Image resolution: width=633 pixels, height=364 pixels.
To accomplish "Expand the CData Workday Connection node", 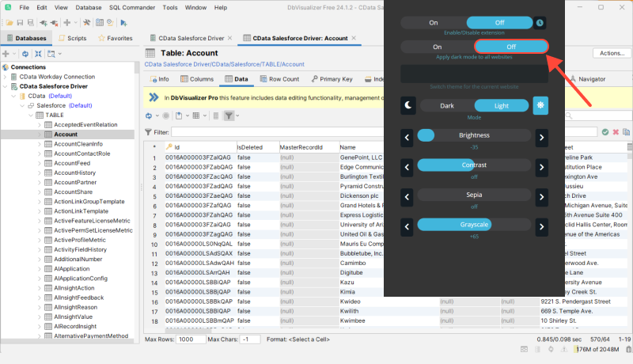I will pyautogui.click(x=6, y=77).
